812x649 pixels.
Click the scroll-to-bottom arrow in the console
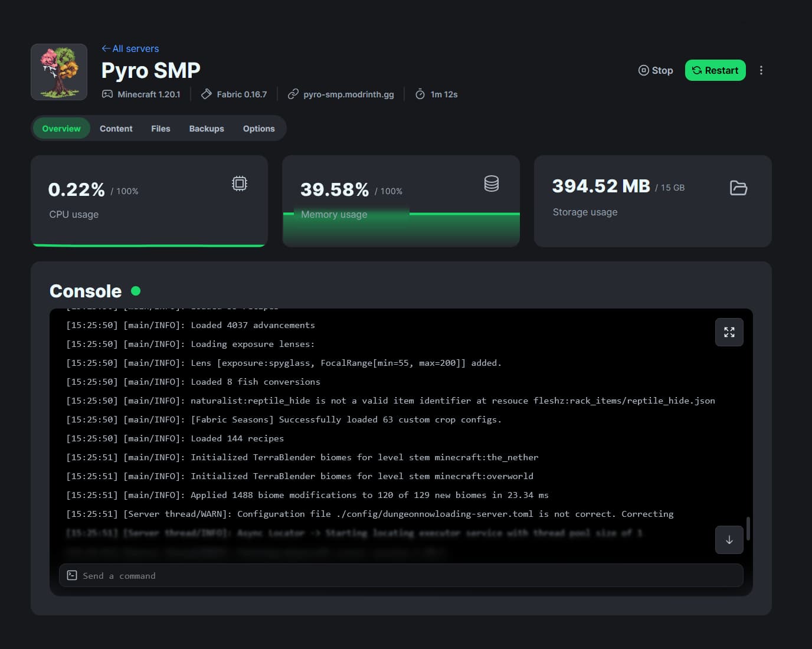(729, 540)
